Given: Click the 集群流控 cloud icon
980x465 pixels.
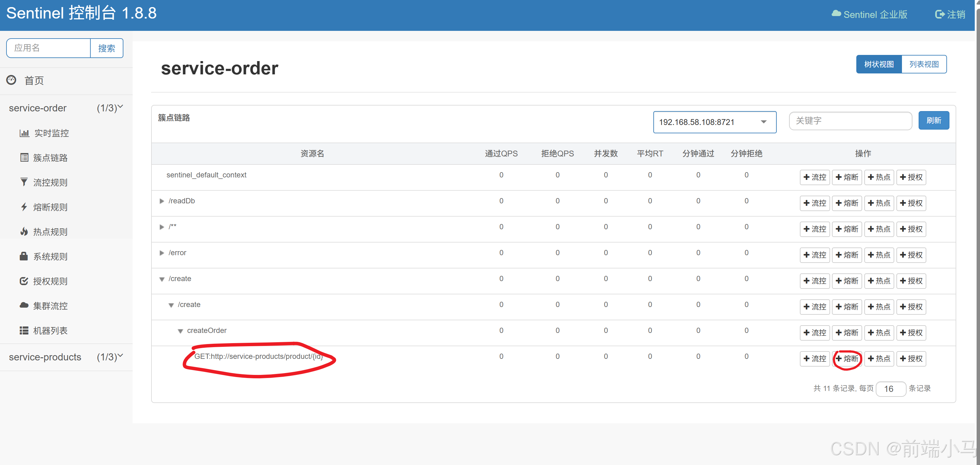Looking at the screenshot, I should pos(24,305).
